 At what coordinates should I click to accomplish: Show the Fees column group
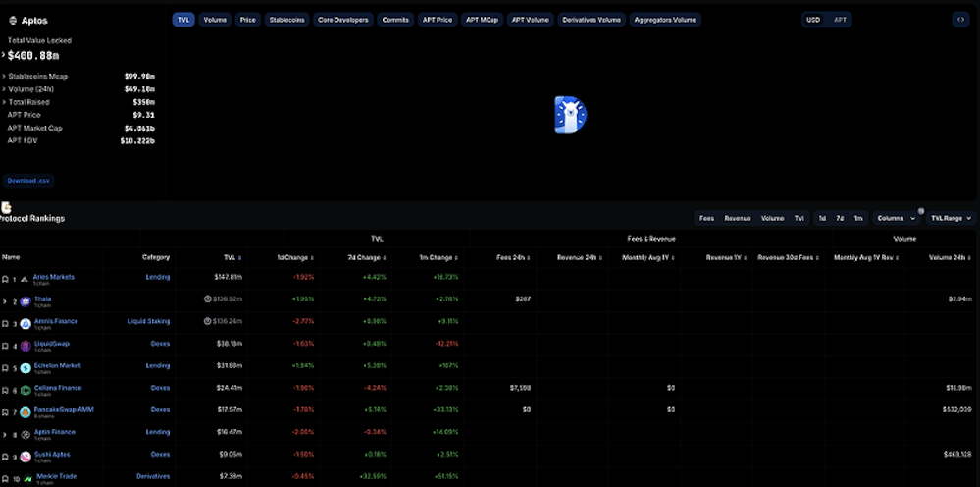(706, 218)
